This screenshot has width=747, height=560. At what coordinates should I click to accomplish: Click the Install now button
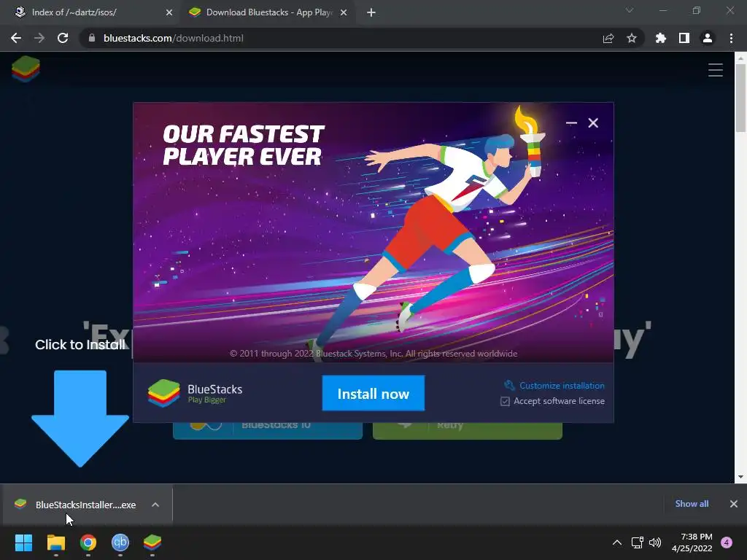373,393
